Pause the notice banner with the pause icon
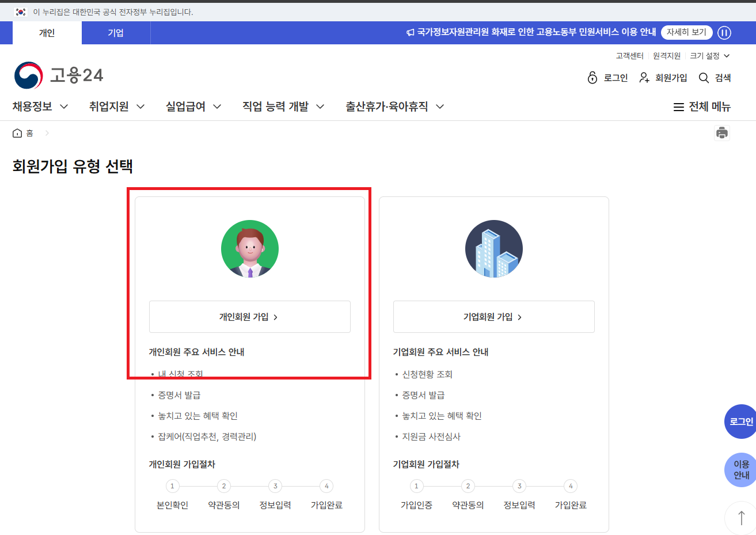 [724, 32]
